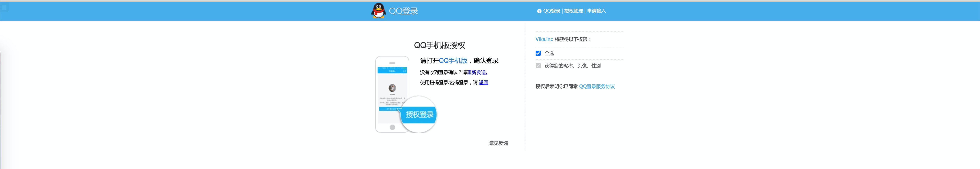Viewport: 980px width, 169px height.
Task: Click the 意见反馈 feedback link
Action: [498, 143]
